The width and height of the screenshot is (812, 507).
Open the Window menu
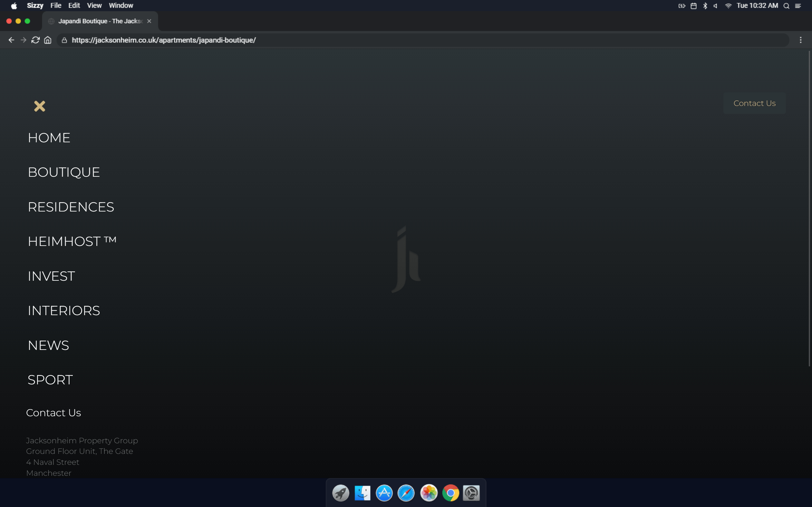121,6
